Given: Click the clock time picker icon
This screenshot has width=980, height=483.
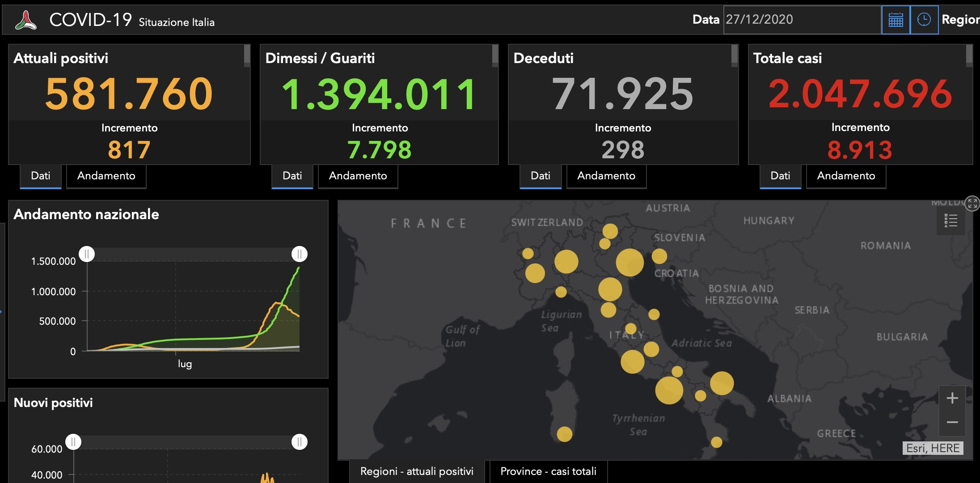Looking at the screenshot, I should pos(924,20).
